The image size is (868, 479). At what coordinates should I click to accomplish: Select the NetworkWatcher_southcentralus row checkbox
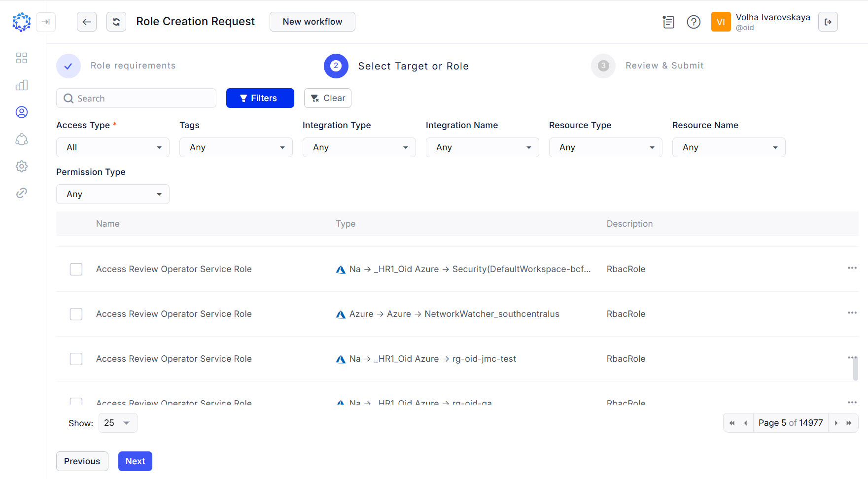point(76,314)
